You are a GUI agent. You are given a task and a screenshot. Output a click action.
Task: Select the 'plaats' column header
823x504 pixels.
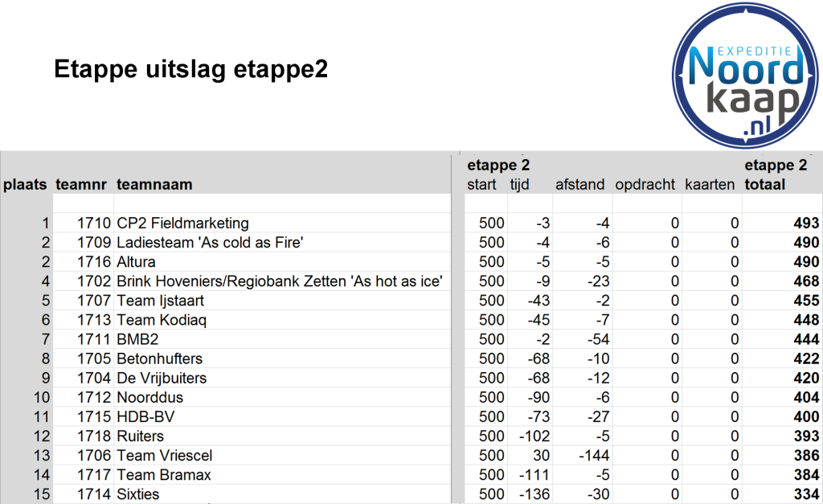coord(25,185)
